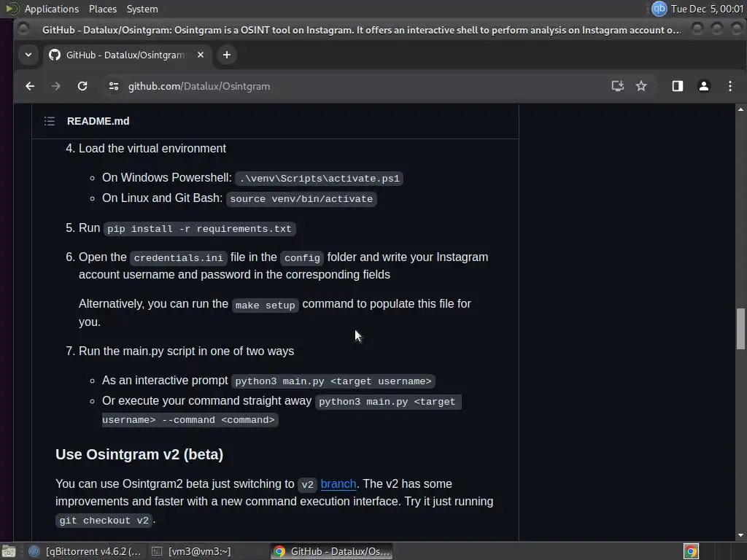This screenshot has width=747, height=560.
Task: Open the Places menu
Action: coord(102,9)
